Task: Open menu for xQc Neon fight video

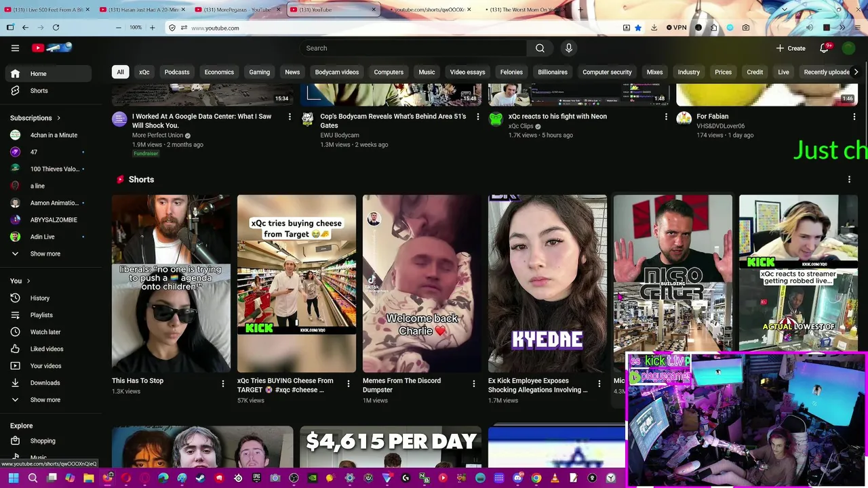Action: 666,117
